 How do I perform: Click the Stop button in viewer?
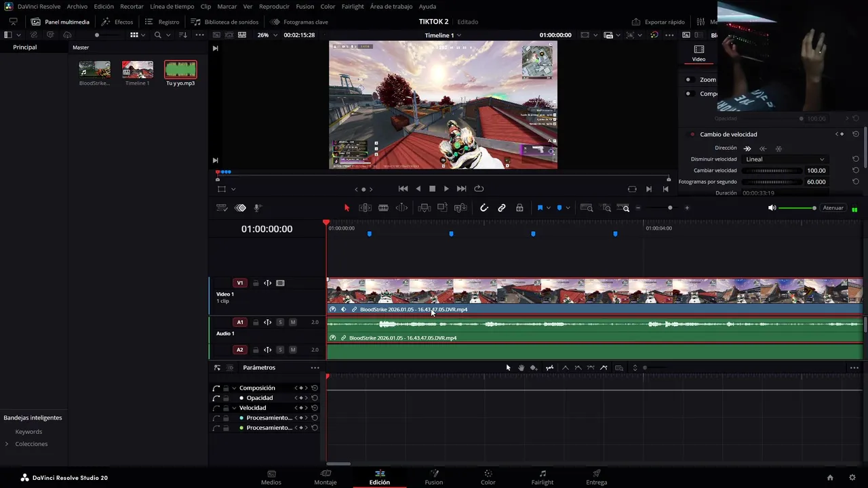tap(432, 188)
